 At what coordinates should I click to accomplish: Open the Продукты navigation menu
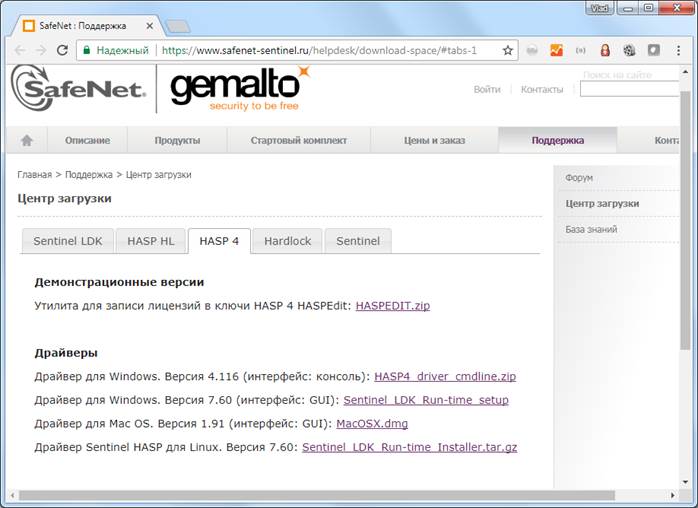click(x=177, y=141)
